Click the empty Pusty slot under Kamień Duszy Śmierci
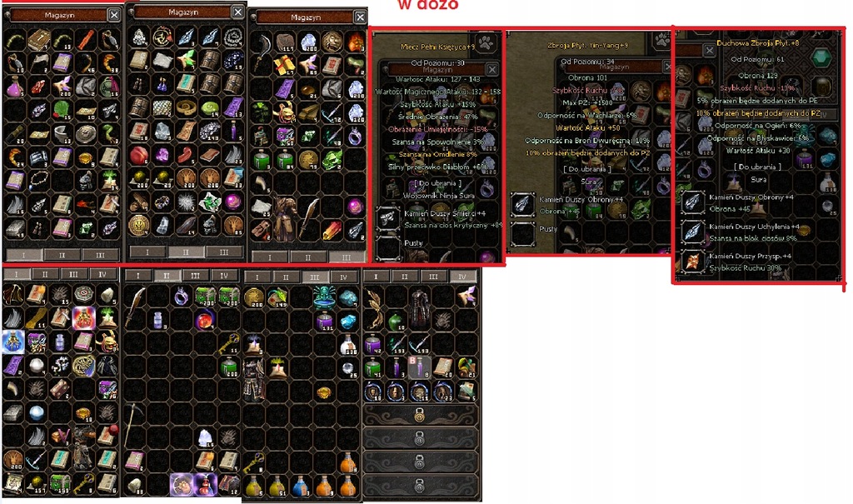Image resolution: width=853 pixels, height=504 pixels. [x=387, y=247]
